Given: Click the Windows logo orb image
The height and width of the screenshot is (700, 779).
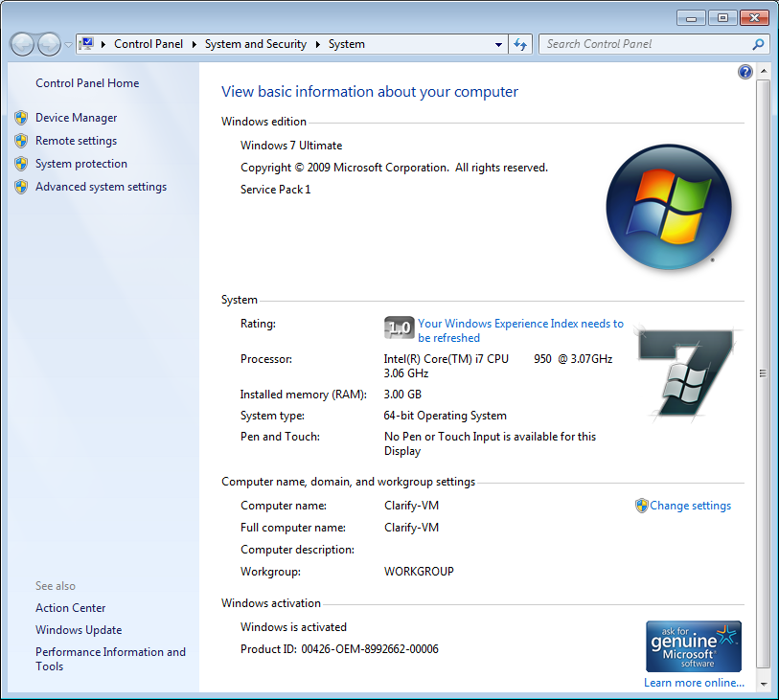Looking at the screenshot, I should click(x=669, y=207).
